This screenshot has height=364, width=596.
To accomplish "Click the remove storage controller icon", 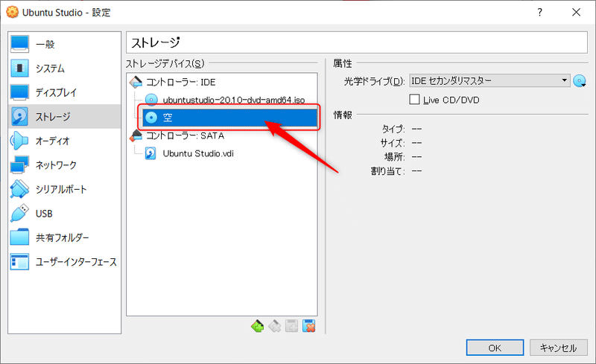I will [x=274, y=326].
